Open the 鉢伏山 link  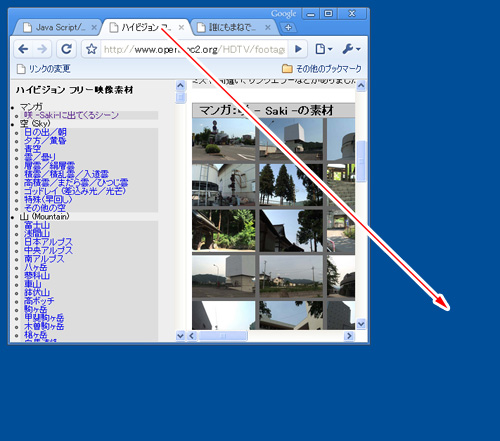37,293
